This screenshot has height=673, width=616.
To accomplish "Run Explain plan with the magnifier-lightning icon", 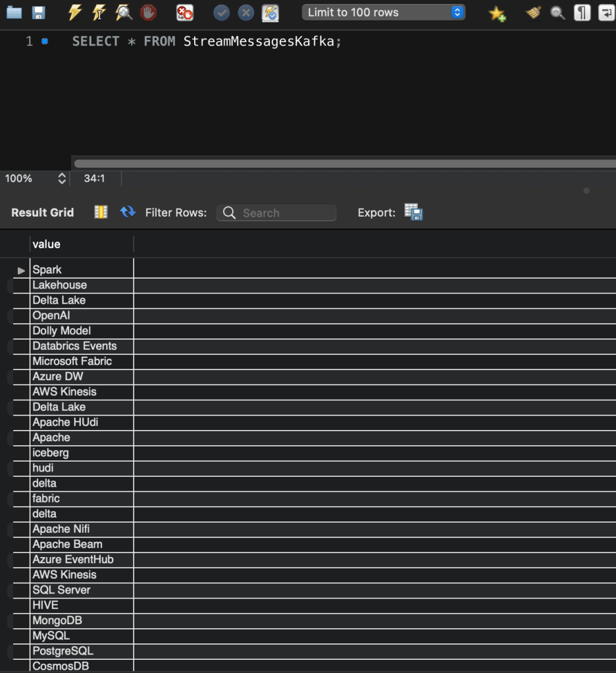I will (123, 13).
